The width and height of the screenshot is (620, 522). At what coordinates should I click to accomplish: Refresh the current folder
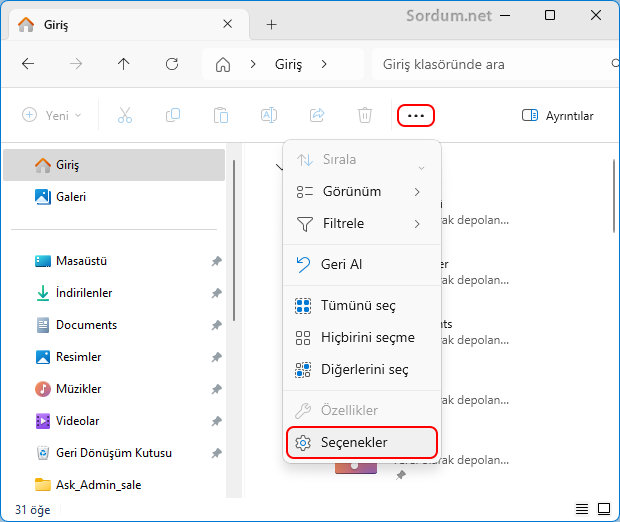point(172,64)
